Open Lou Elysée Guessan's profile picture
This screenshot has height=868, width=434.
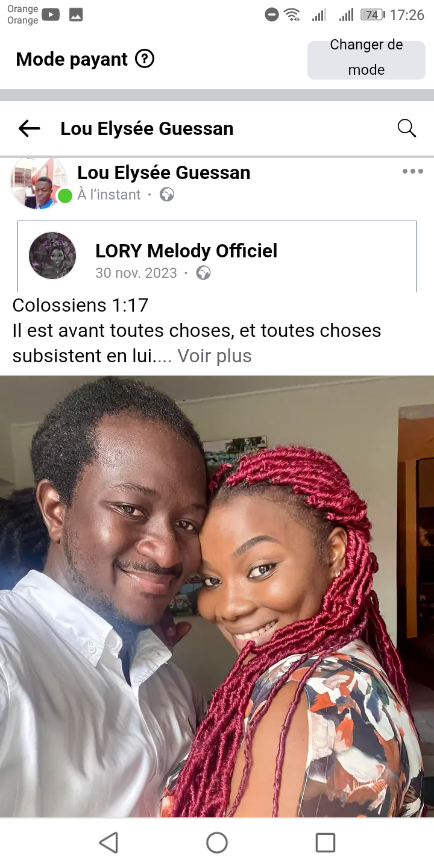tap(39, 183)
